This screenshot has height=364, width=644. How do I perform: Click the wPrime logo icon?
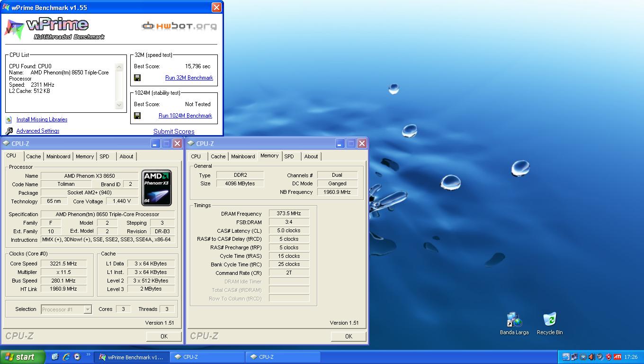(x=14, y=28)
